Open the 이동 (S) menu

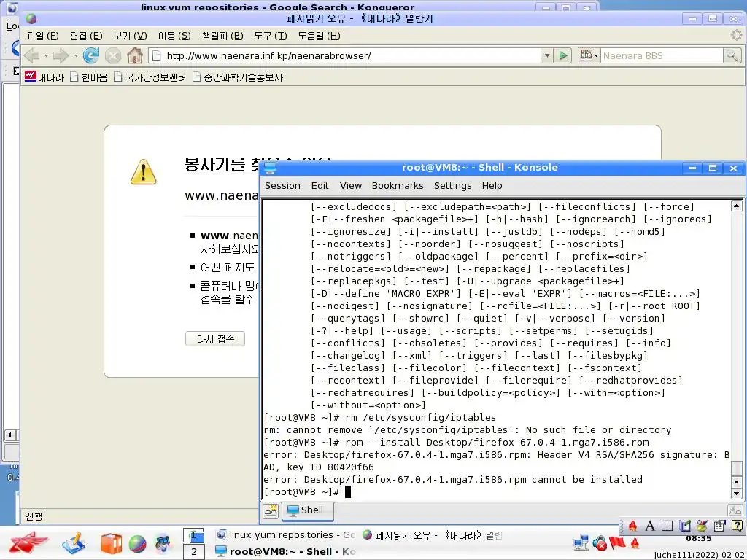point(174,36)
